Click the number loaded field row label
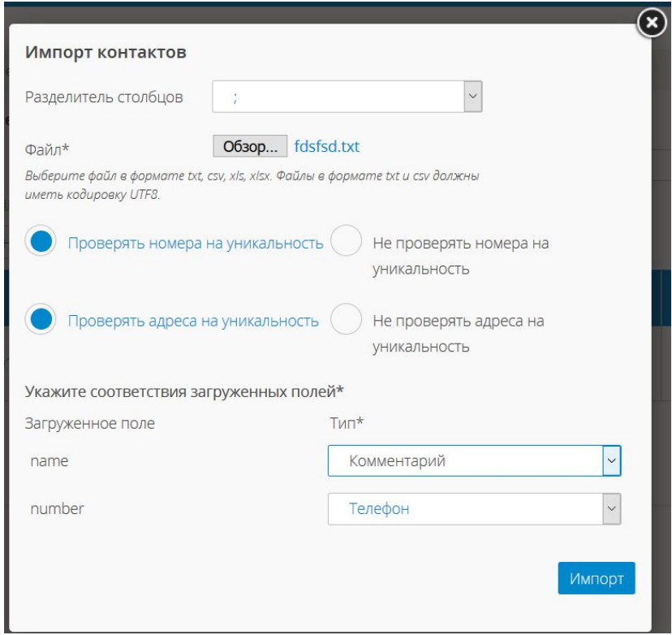The width and height of the screenshot is (672, 635). click(57, 509)
